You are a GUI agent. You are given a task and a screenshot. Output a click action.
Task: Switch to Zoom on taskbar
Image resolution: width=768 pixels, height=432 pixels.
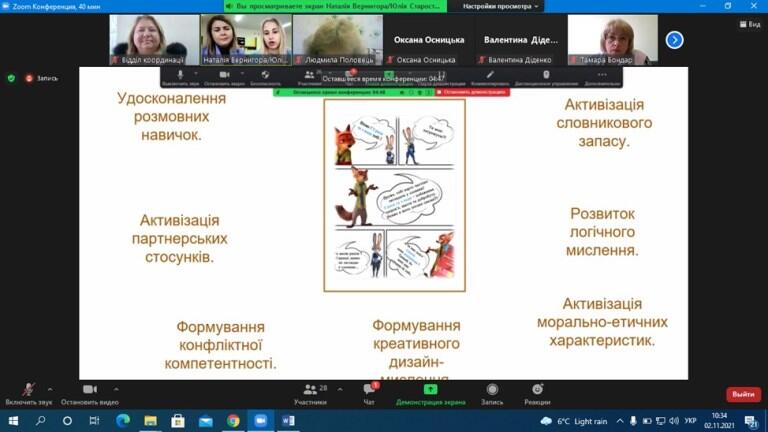(x=261, y=421)
